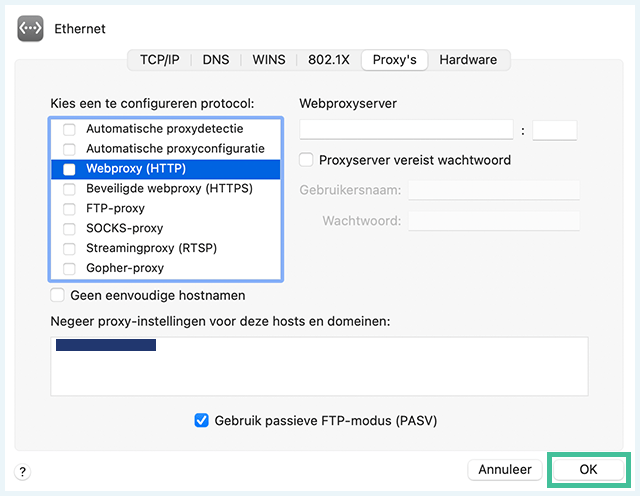Enable Streamingproxy (RTSP) checkbox
The width and height of the screenshot is (640, 496).
(x=69, y=249)
